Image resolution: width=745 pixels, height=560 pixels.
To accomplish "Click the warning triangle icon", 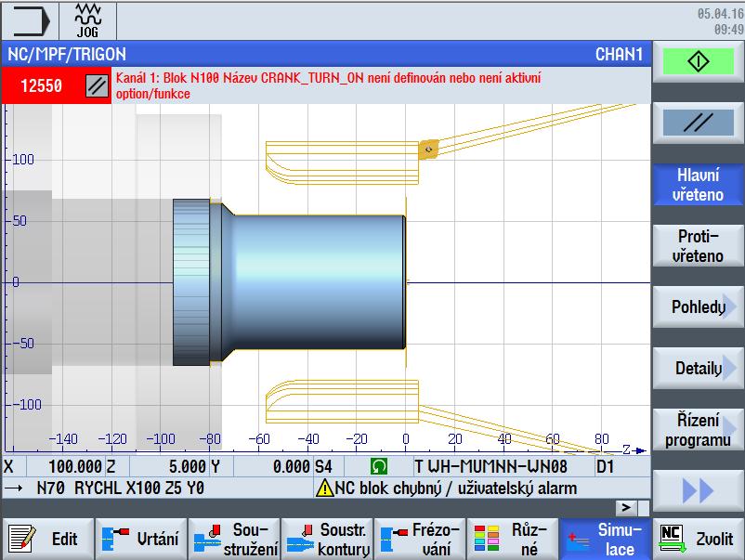I will [324, 488].
